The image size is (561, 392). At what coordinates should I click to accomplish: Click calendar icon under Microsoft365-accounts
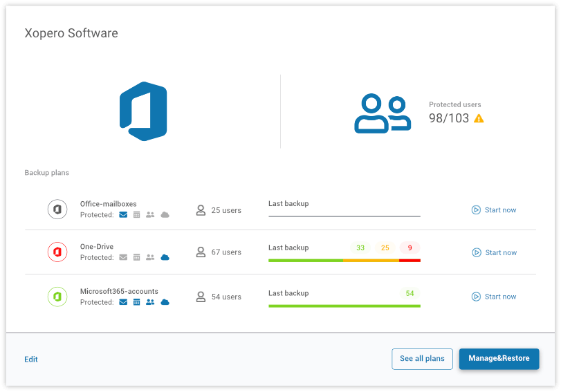[137, 302]
